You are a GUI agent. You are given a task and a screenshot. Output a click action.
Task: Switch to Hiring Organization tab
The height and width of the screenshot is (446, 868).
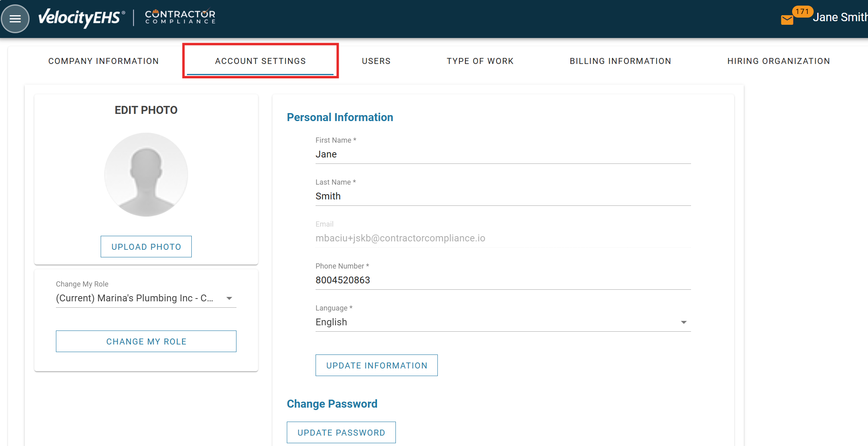(778, 61)
